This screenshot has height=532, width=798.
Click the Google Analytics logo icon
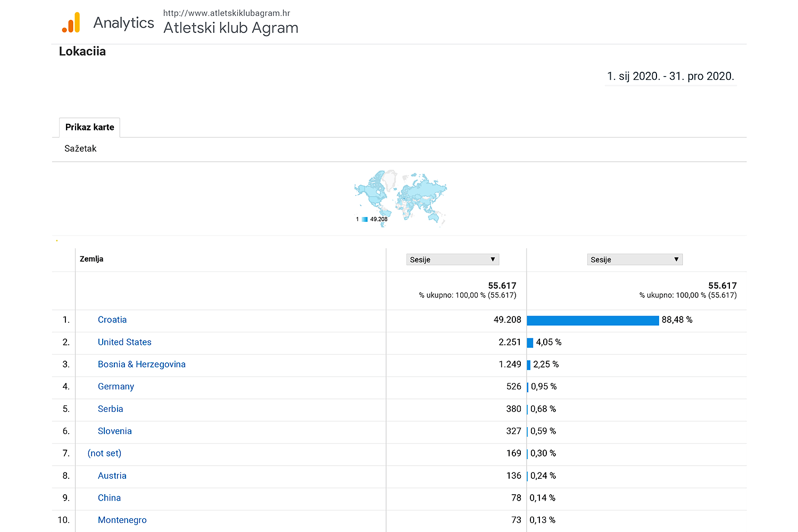(71, 23)
